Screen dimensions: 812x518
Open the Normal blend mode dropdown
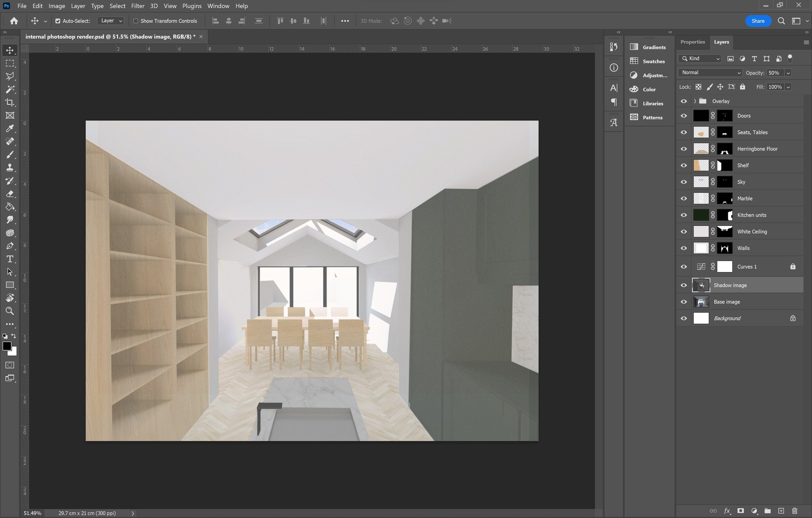710,72
